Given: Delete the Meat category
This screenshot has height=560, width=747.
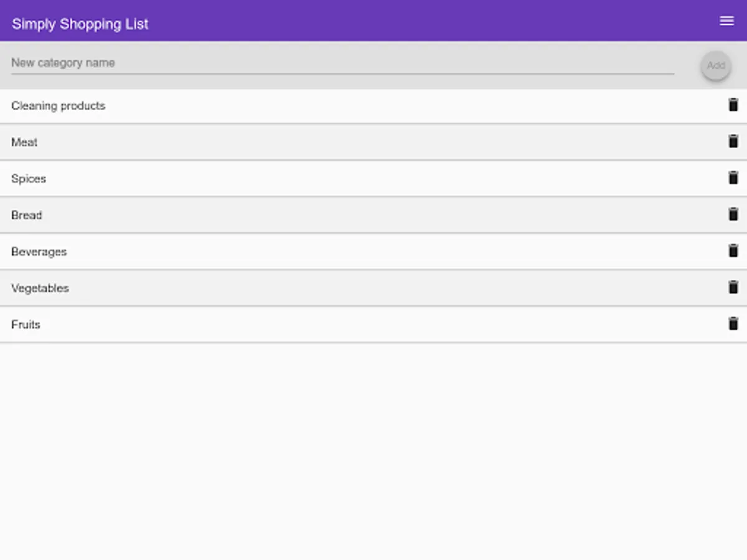Looking at the screenshot, I should [x=733, y=141].
